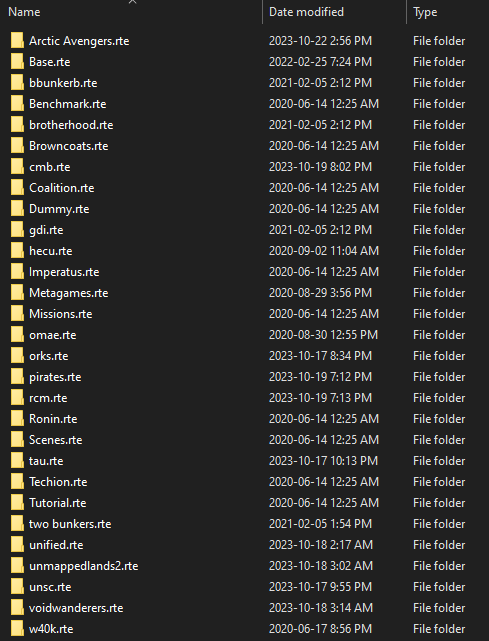
Task: Select the Imperatus.rte folder name
Action: coord(64,272)
